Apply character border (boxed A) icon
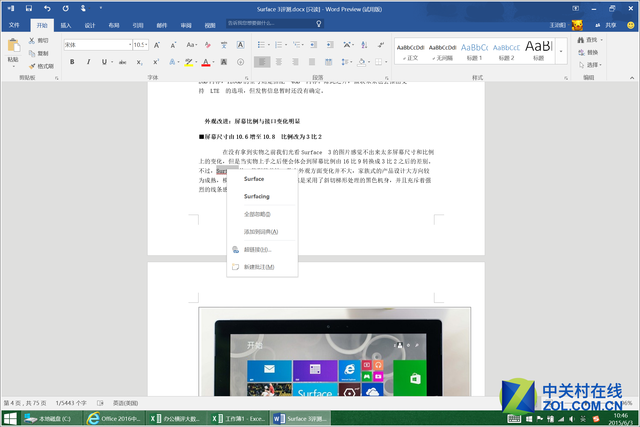The width and height of the screenshot is (640, 427). tap(240, 45)
